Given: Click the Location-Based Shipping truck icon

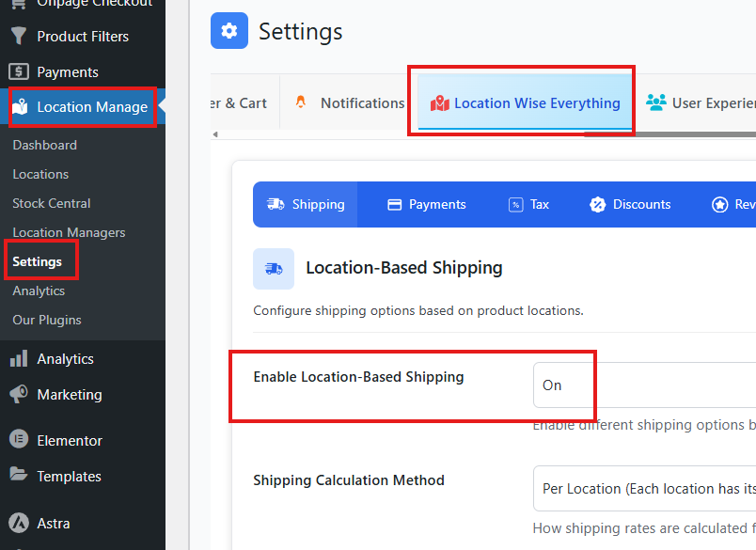Looking at the screenshot, I should pyautogui.click(x=274, y=269).
